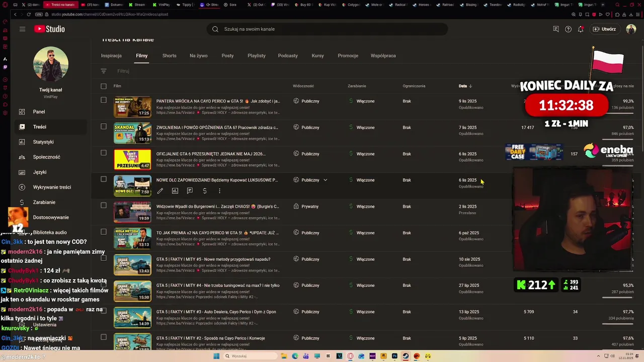Switch to the Na żywo tab
The height and width of the screenshot is (362, 644).
click(198, 56)
